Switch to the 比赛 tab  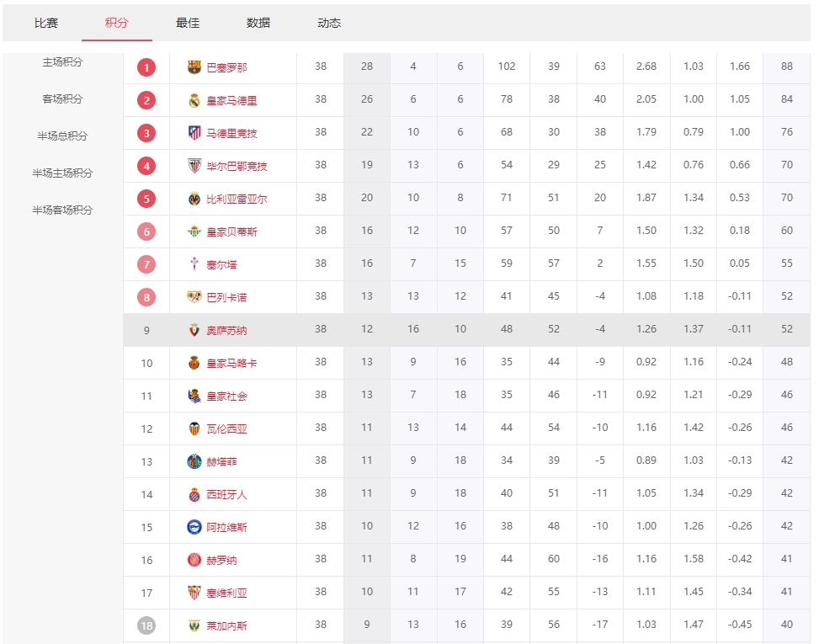coord(46,23)
